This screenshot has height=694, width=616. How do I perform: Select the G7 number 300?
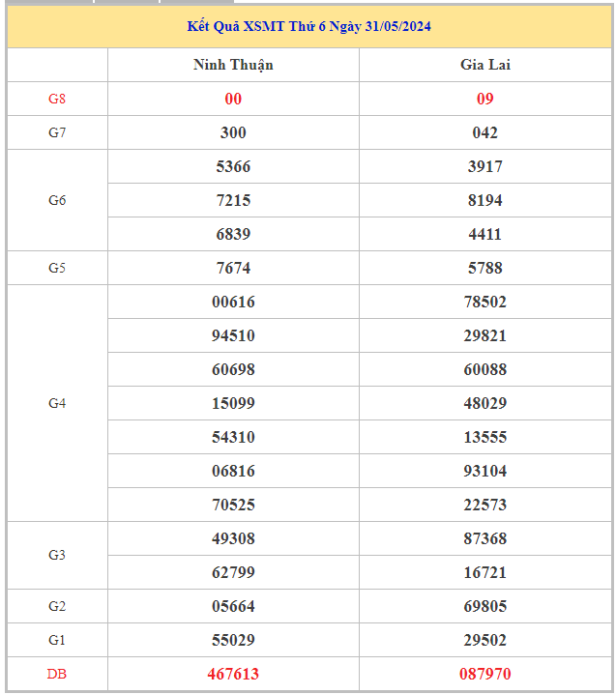click(233, 132)
